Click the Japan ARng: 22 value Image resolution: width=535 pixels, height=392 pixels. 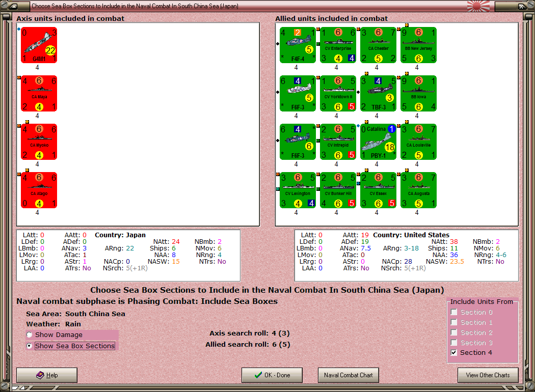tap(119, 248)
